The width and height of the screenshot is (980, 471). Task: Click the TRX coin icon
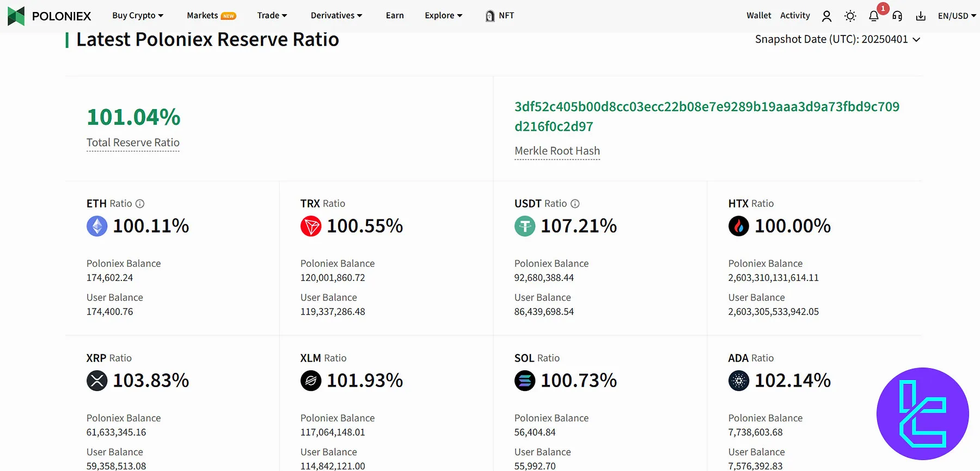[311, 226]
